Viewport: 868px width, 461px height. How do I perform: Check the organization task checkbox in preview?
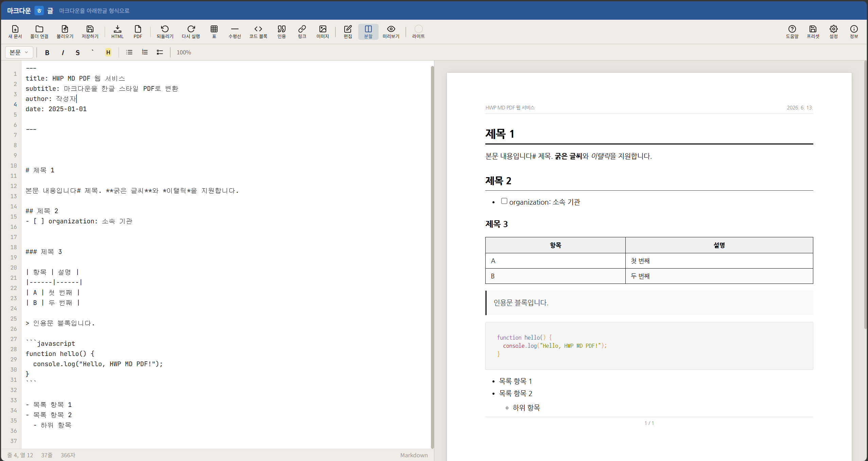point(504,201)
